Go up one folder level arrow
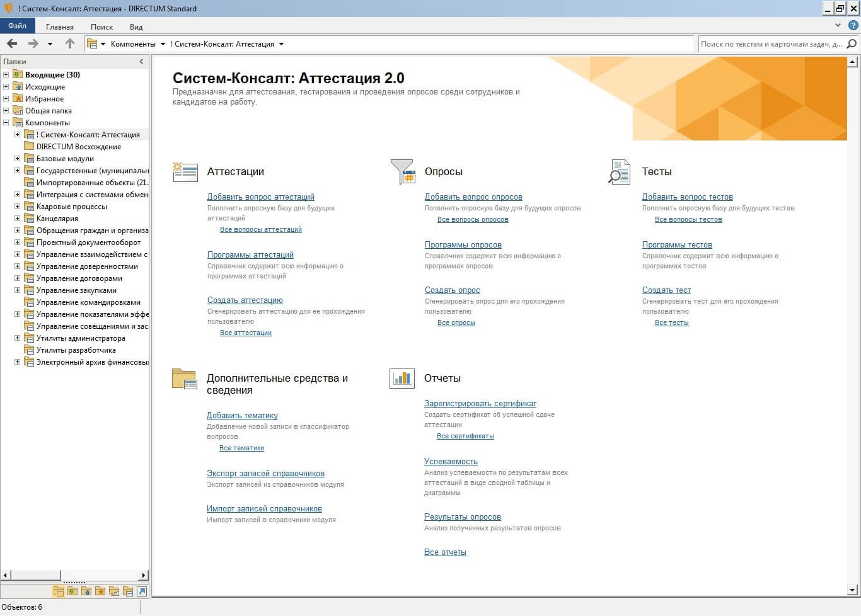Viewport: 861px width, 616px height. 70,43
